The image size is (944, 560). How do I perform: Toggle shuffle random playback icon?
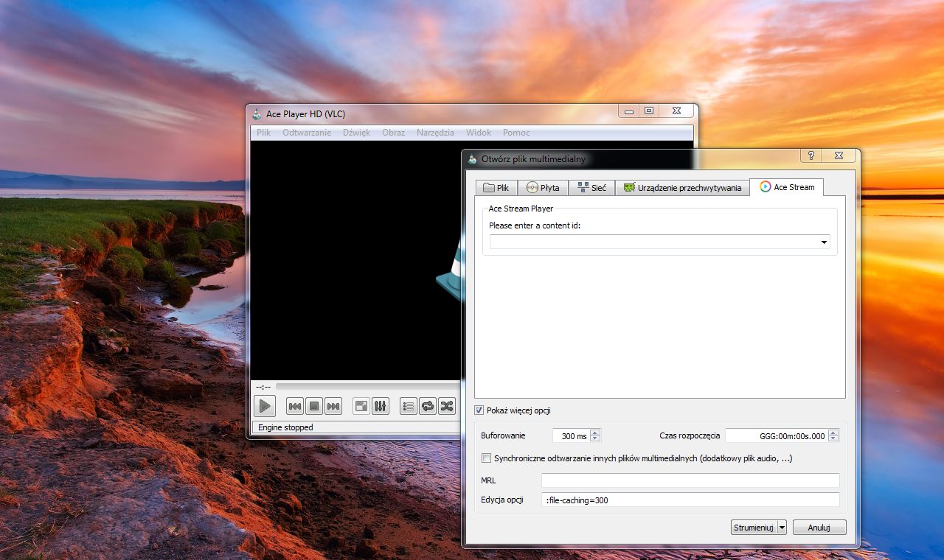pyautogui.click(x=447, y=406)
